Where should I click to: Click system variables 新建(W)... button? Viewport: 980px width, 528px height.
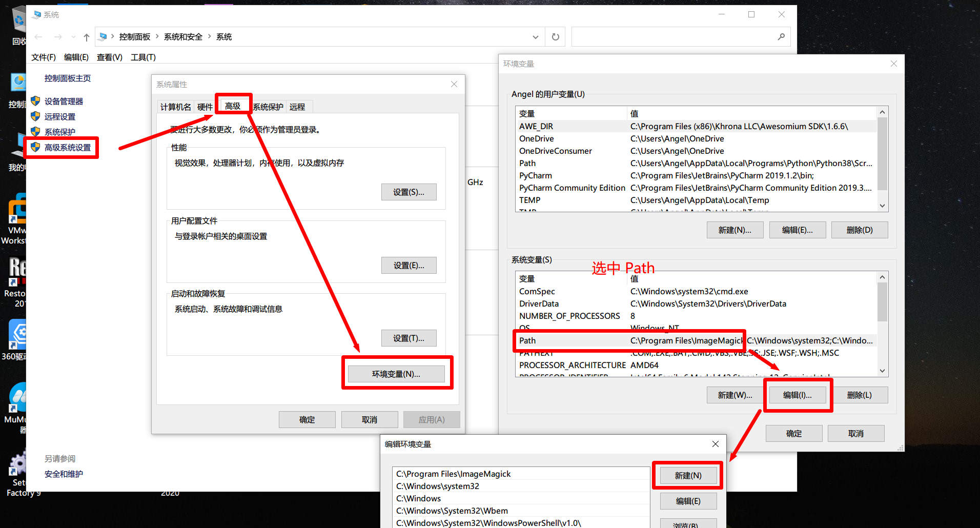[735, 395]
